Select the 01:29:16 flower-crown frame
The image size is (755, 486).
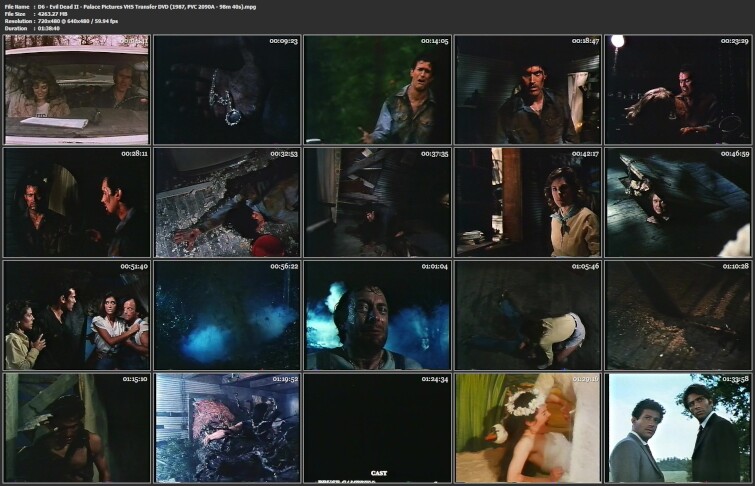click(x=528, y=428)
